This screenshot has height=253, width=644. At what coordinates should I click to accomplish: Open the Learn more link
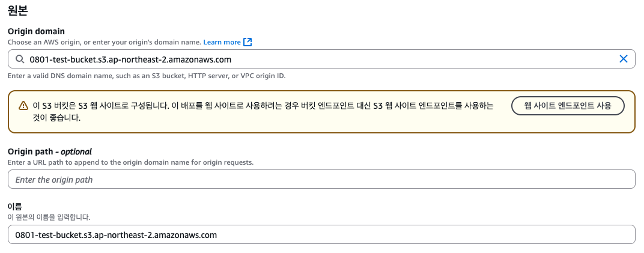coord(222,42)
